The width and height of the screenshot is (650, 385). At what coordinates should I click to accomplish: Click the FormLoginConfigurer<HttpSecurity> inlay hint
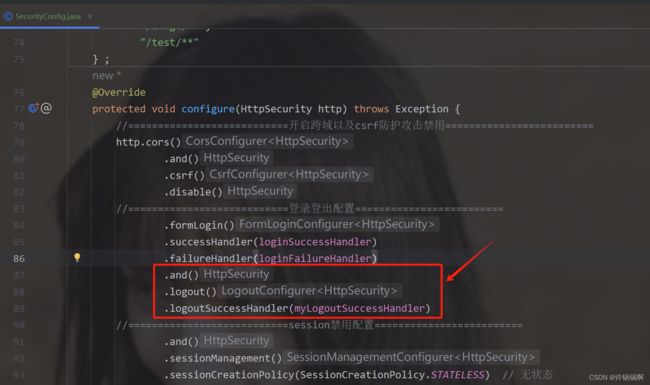point(337,224)
